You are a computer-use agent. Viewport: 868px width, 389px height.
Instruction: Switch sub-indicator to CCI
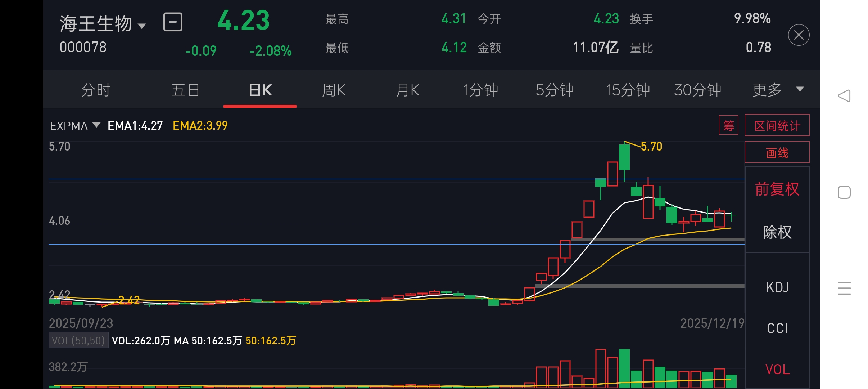[777, 328]
